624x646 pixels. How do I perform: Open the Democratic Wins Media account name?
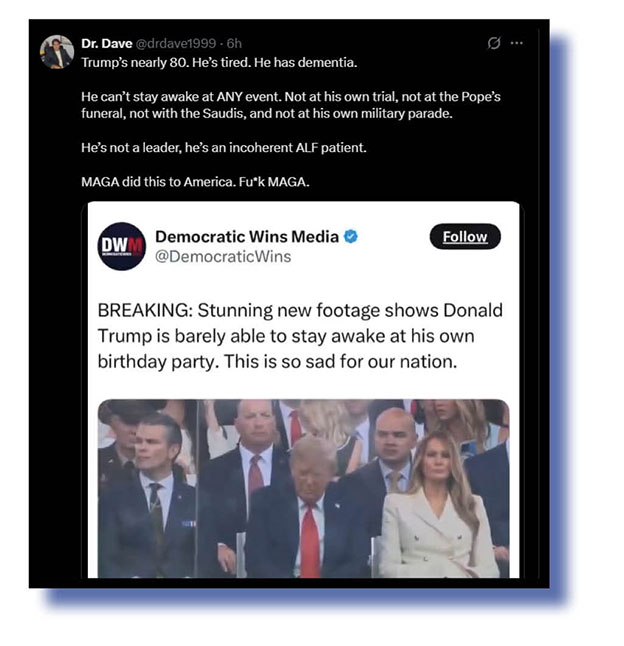pos(247,236)
